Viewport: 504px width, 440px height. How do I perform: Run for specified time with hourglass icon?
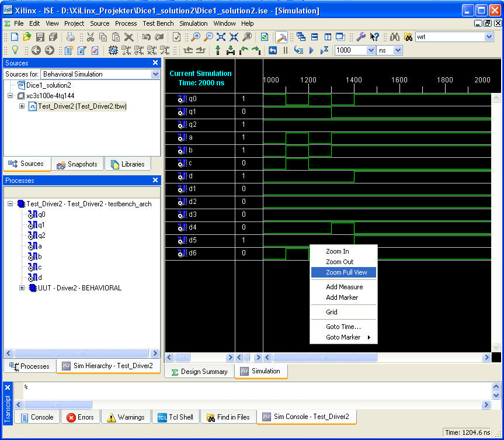click(x=324, y=50)
